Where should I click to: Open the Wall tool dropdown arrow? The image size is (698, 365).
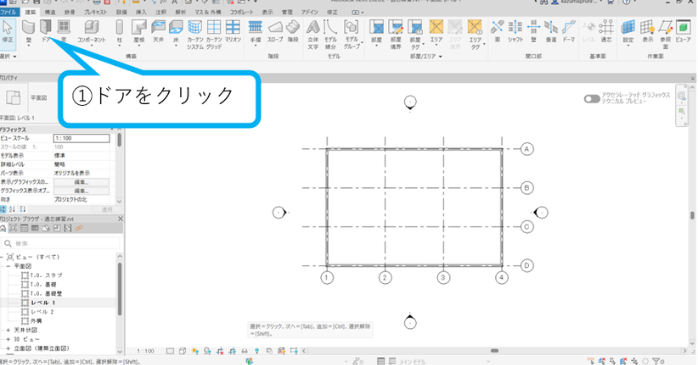pyautogui.click(x=28, y=46)
